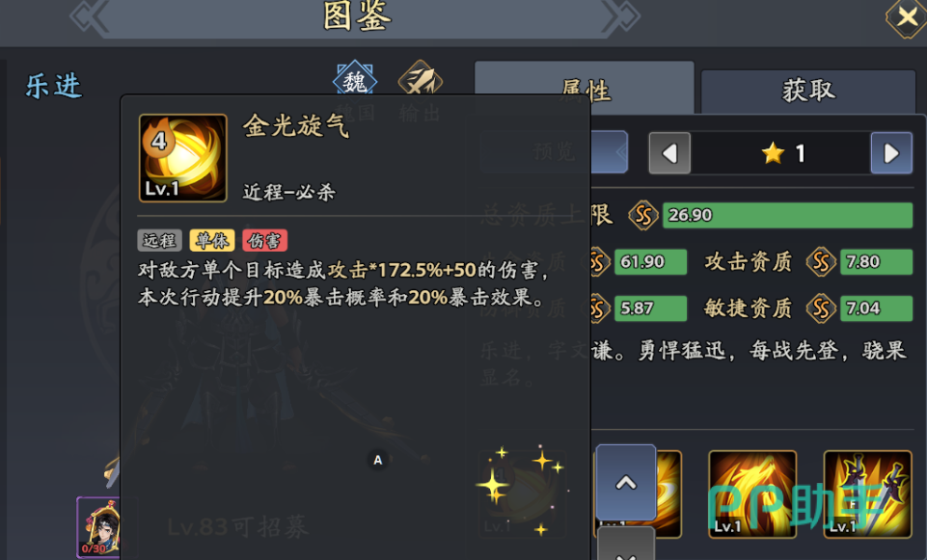Select the crossed swords skill icon

pos(867,493)
